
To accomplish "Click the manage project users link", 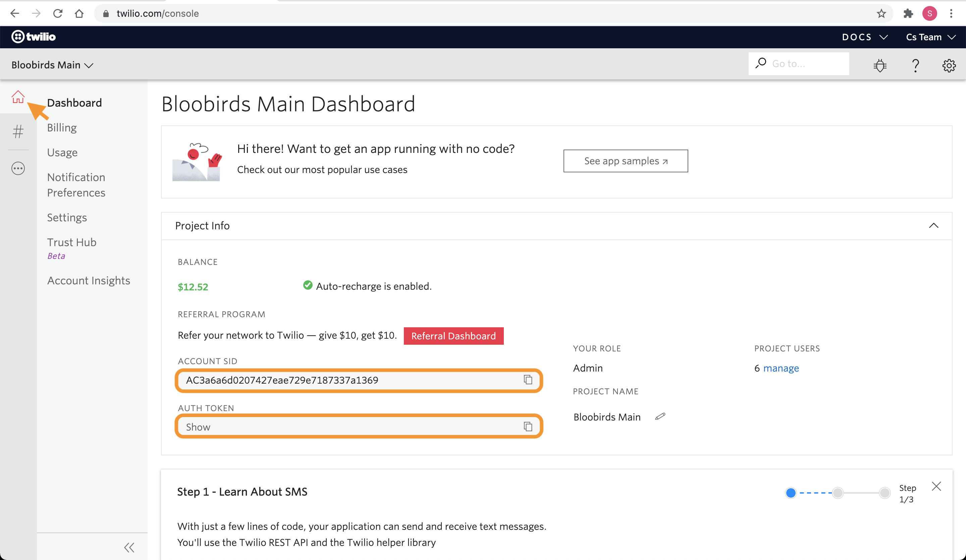I will tap(781, 368).
